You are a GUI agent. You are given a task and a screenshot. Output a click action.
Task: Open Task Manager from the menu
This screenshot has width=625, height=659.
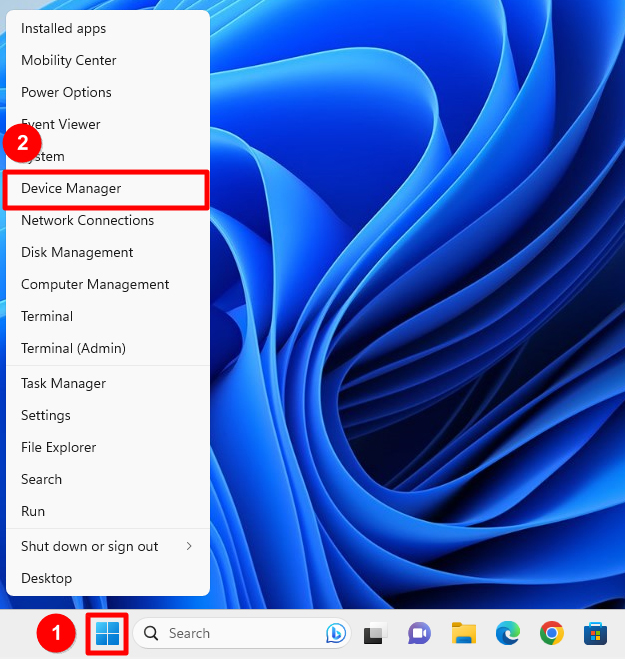pos(108,383)
